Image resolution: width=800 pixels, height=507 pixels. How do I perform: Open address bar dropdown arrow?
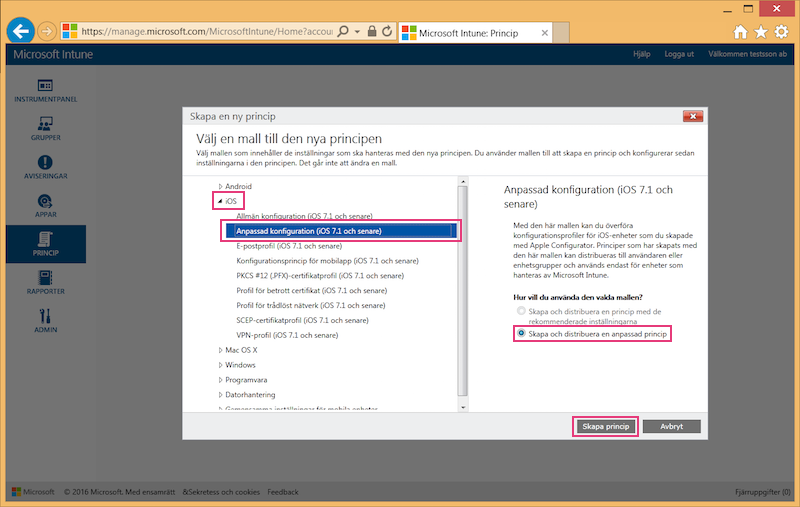point(357,32)
